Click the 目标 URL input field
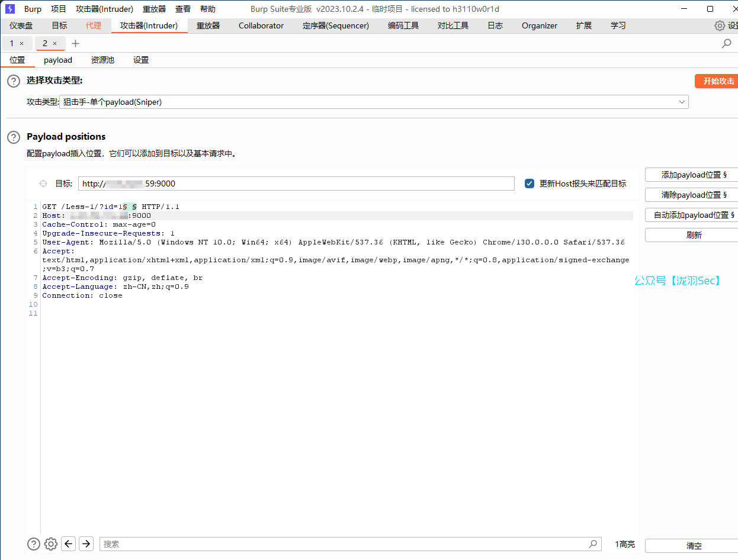The height and width of the screenshot is (560, 738). 296,184
